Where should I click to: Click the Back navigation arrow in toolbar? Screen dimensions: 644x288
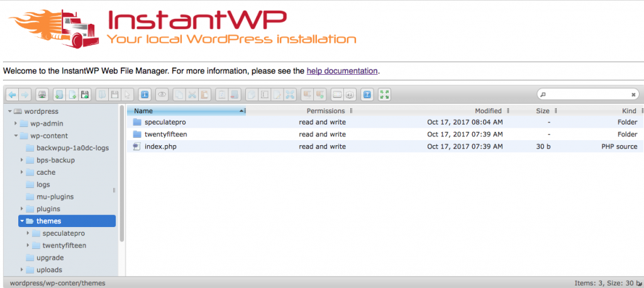[x=12, y=94]
